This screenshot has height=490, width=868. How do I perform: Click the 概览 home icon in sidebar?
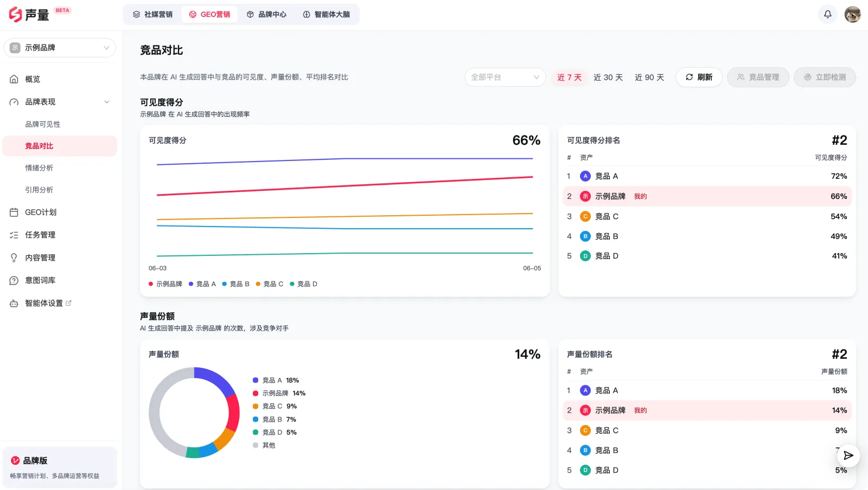pyautogui.click(x=14, y=79)
